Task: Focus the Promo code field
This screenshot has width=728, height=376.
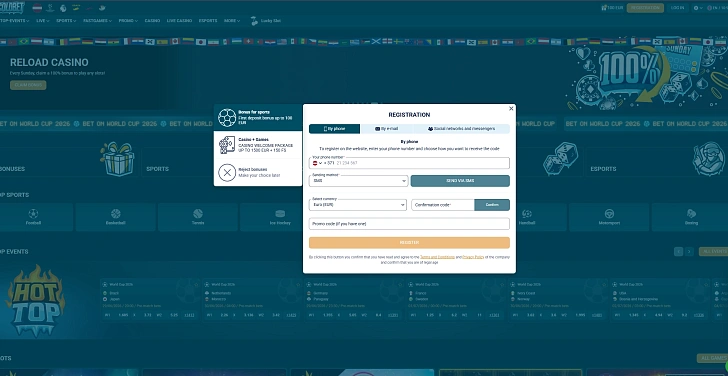Action: pos(409,224)
